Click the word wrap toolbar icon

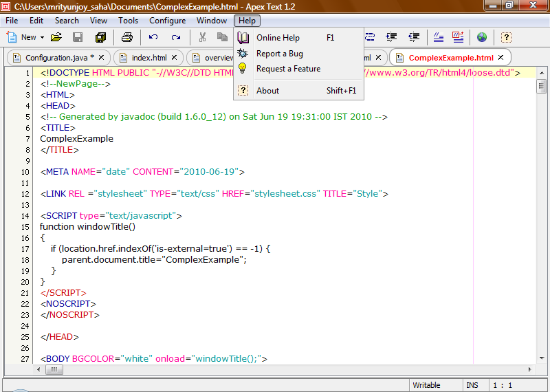click(x=370, y=37)
